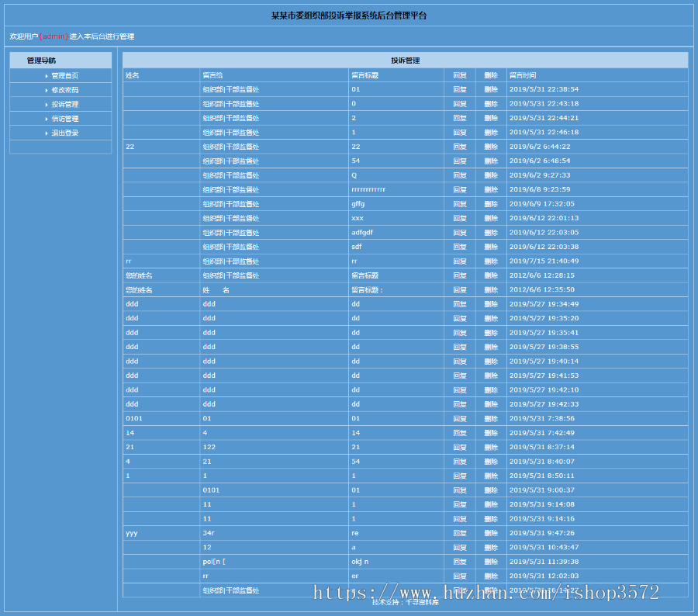Reply to message titled gffg

pos(460,204)
